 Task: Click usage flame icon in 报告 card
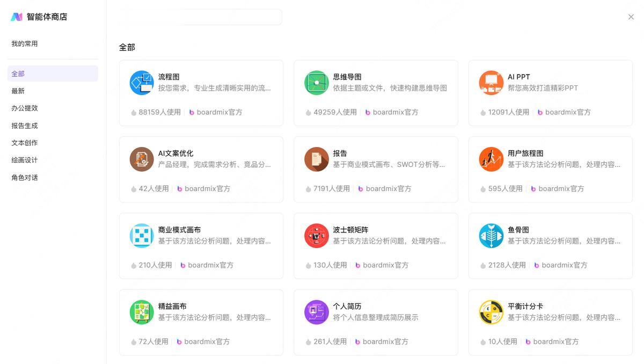pos(309,189)
